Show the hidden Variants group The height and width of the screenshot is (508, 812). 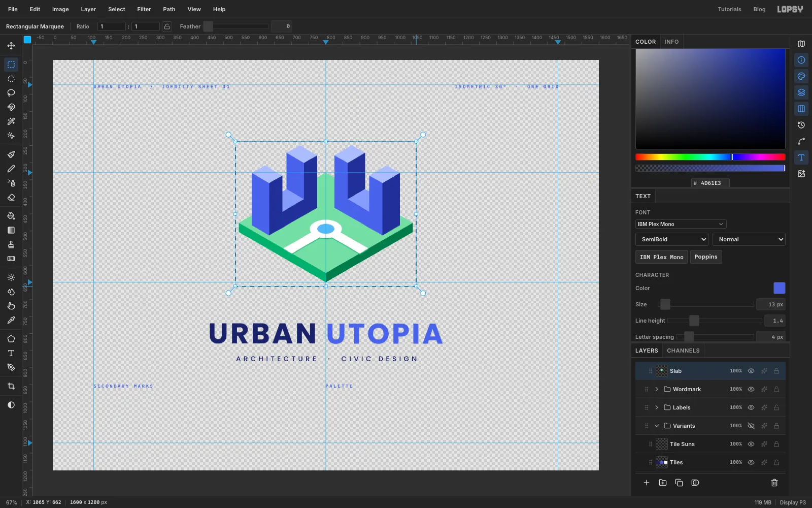751,426
